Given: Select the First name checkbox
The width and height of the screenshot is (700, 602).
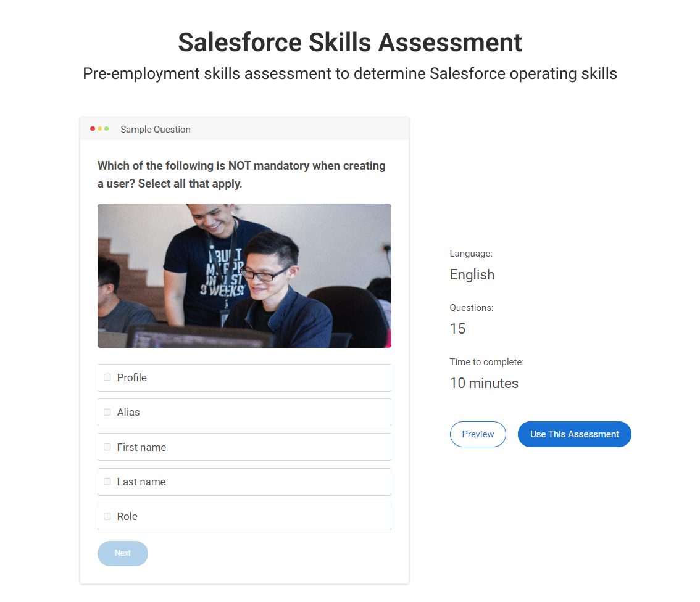Looking at the screenshot, I should (x=107, y=447).
